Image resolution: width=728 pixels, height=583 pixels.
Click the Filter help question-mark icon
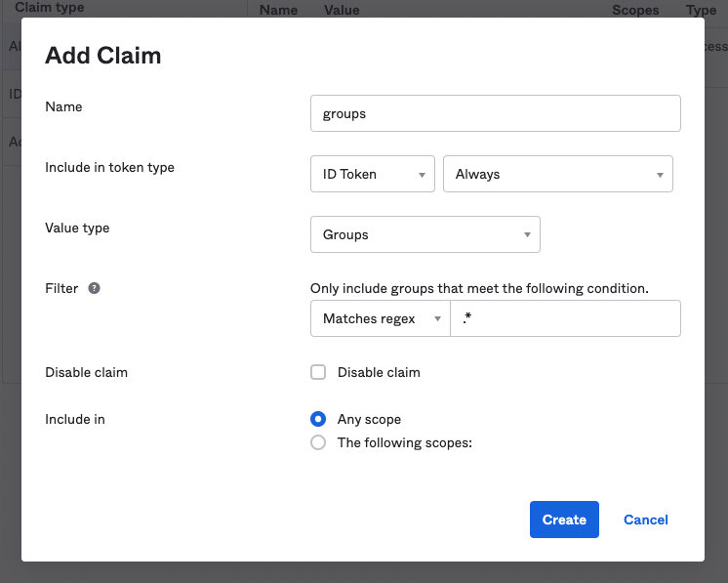pos(95,289)
